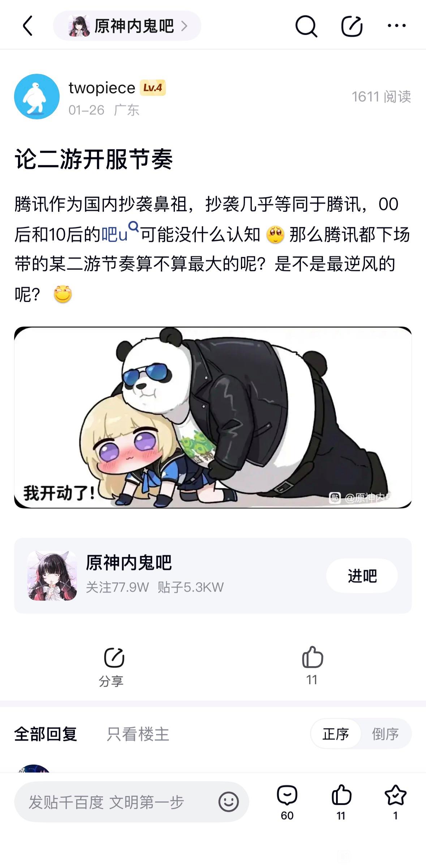Open the emoji picker smiley icon
Image resolution: width=426 pixels, height=868 pixels.
228,802
